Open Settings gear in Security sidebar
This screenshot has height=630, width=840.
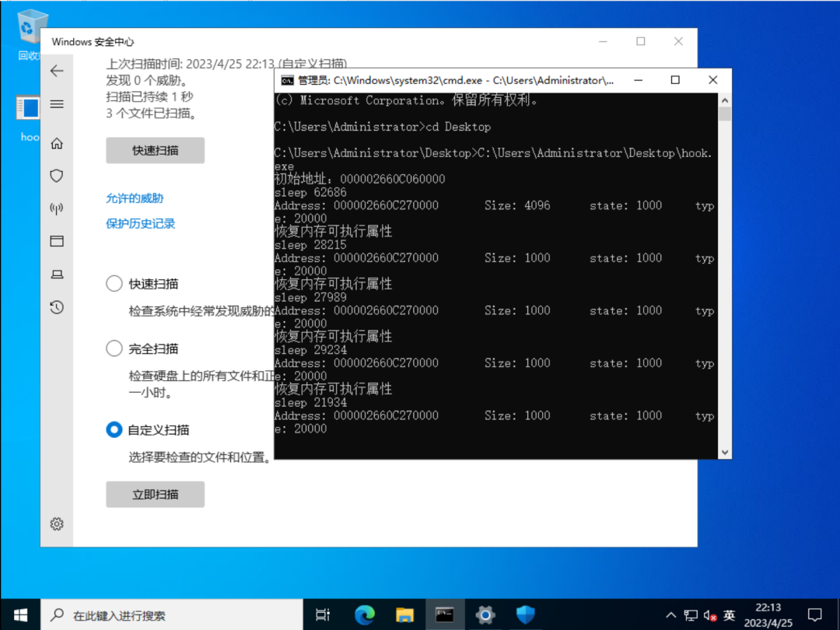coord(57,524)
